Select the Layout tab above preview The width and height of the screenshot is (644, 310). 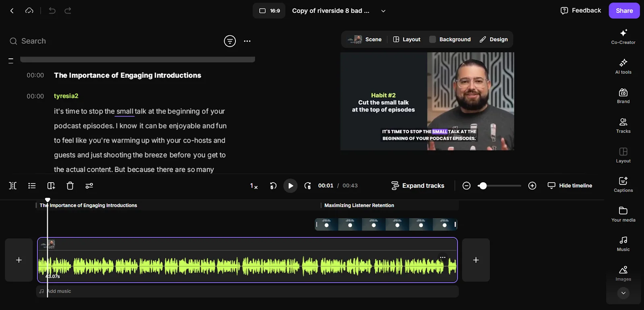tap(407, 40)
